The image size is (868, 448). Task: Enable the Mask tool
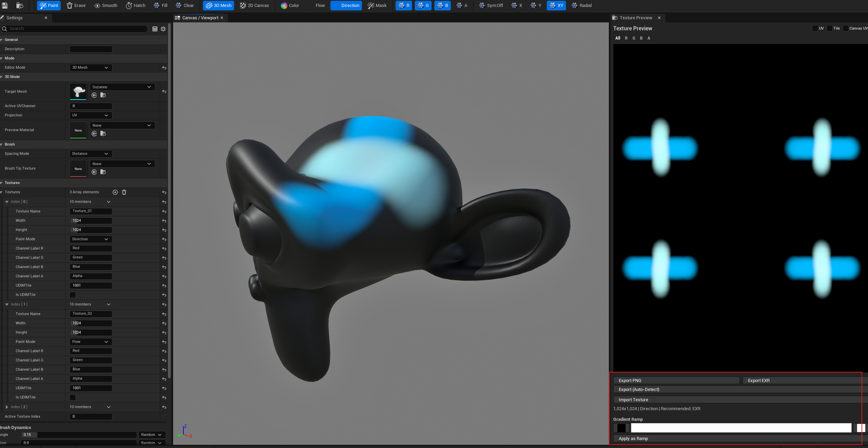pyautogui.click(x=377, y=5)
